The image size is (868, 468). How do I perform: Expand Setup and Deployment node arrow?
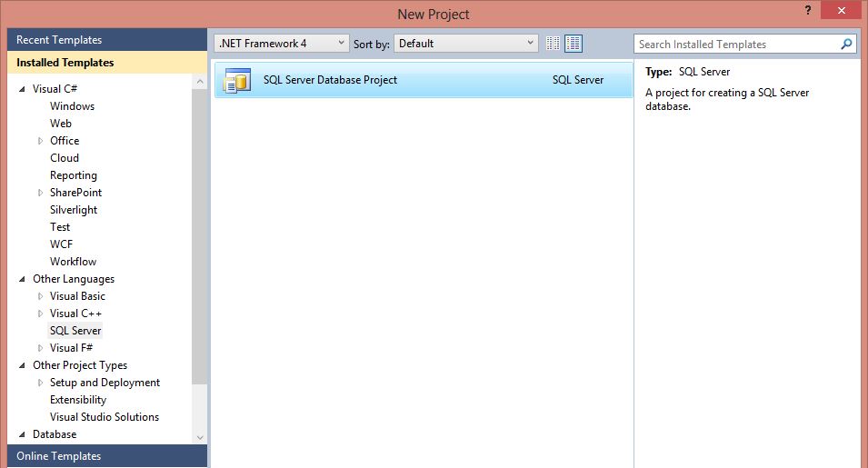click(40, 383)
